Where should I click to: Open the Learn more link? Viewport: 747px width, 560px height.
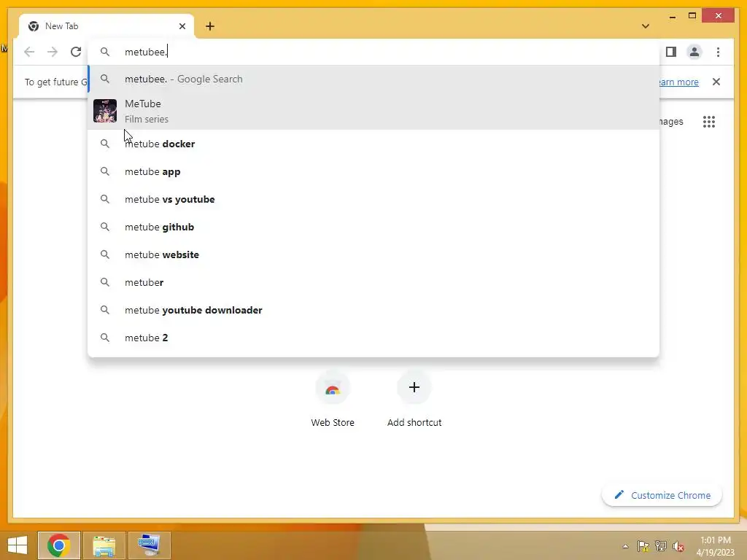pos(678,82)
